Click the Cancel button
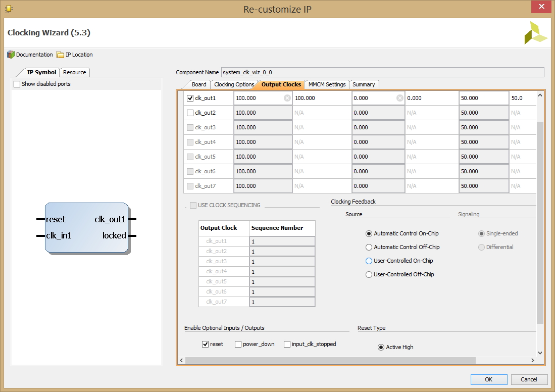555x392 pixels. (529, 379)
